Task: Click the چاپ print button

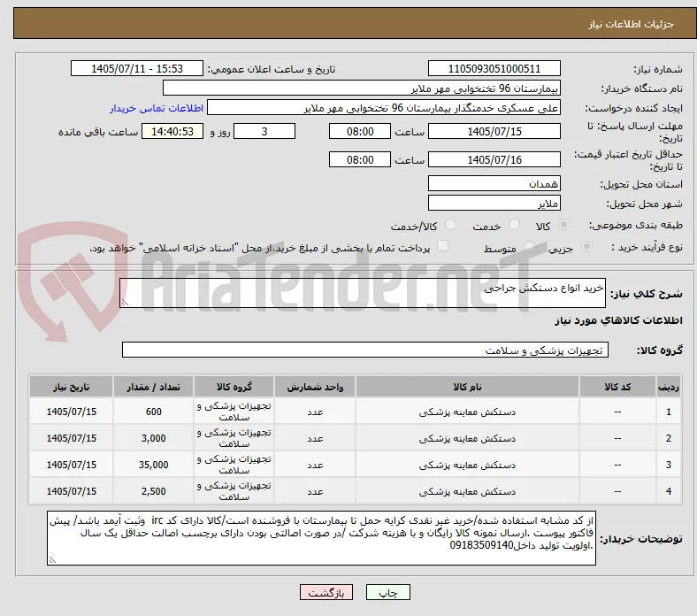Action: [388, 592]
